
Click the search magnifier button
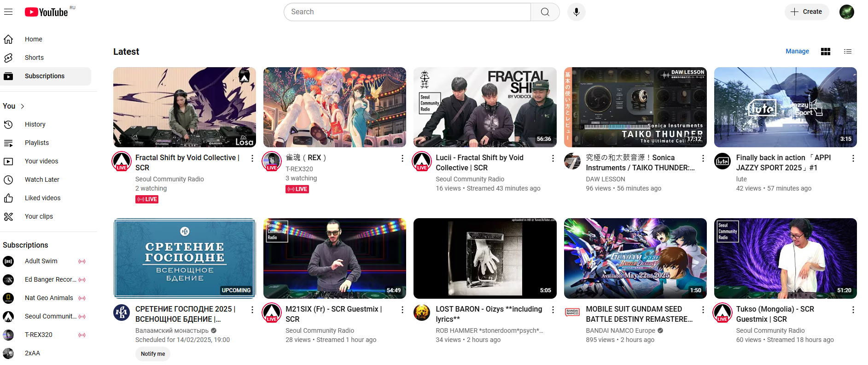(x=545, y=12)
